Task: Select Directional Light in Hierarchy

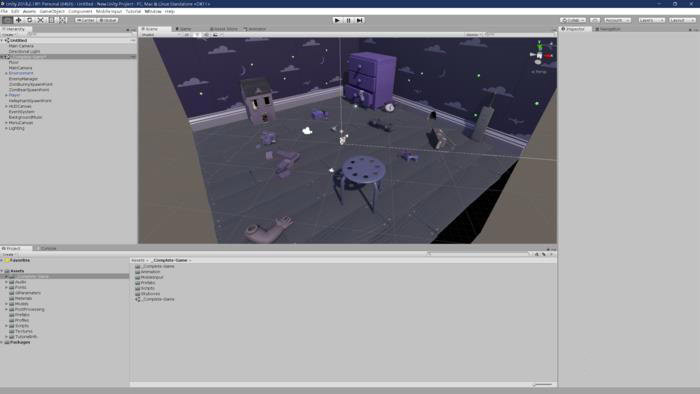Action: pos(25,51)
